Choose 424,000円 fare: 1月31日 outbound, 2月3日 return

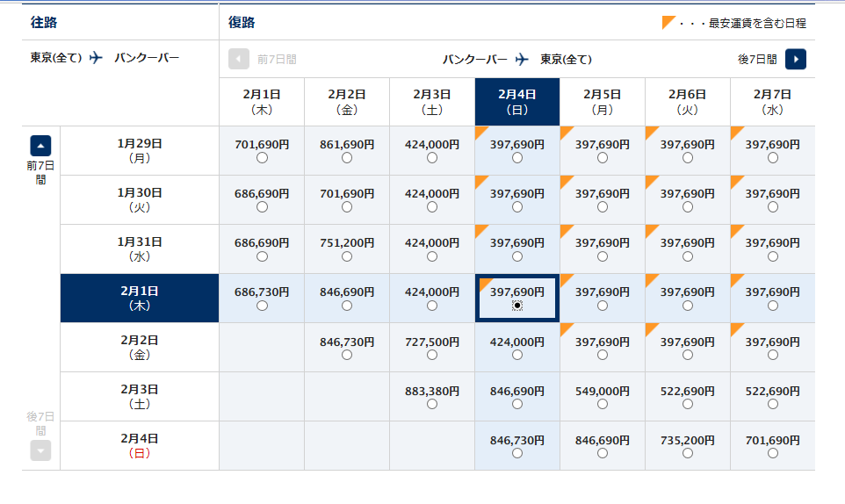click(x=432, y=257)
